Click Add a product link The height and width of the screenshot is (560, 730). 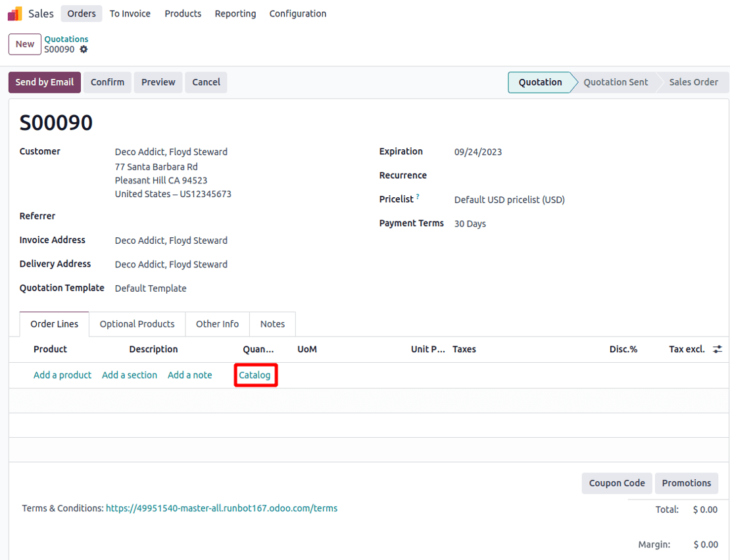pos(62,375)
